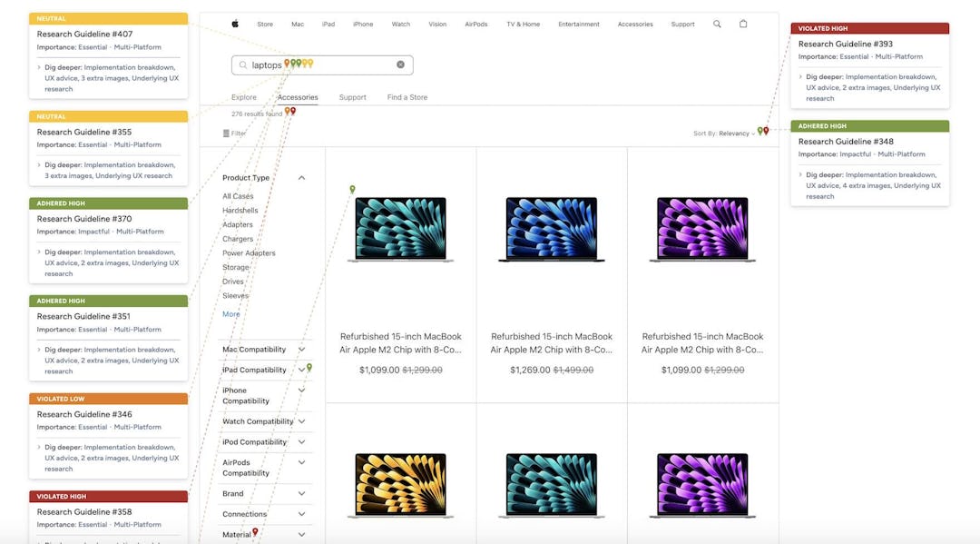Click the green map pin beside the Sort By dropdown

(760, 132)
